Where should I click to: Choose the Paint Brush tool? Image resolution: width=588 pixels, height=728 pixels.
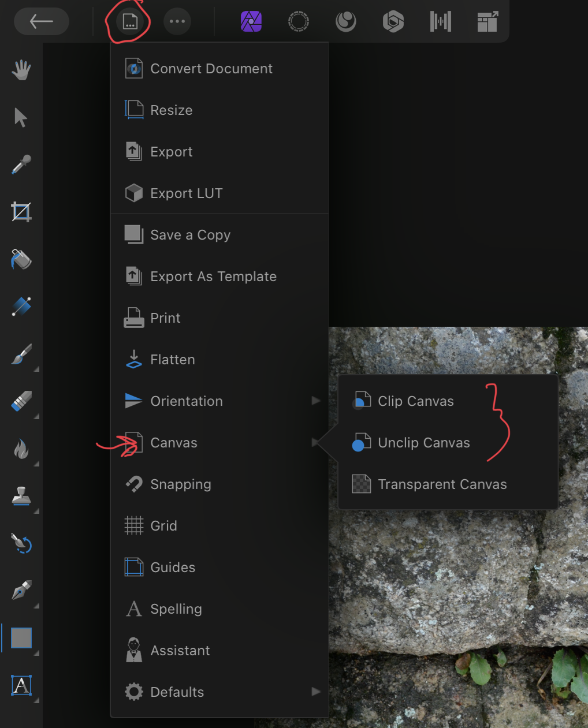(21, 354)
